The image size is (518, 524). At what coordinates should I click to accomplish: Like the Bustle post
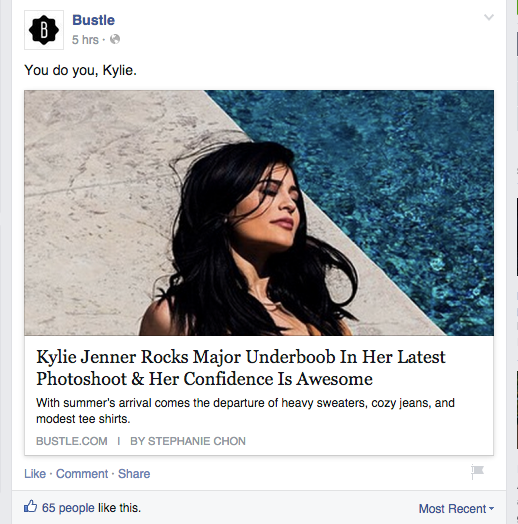(x=35, y=474)
